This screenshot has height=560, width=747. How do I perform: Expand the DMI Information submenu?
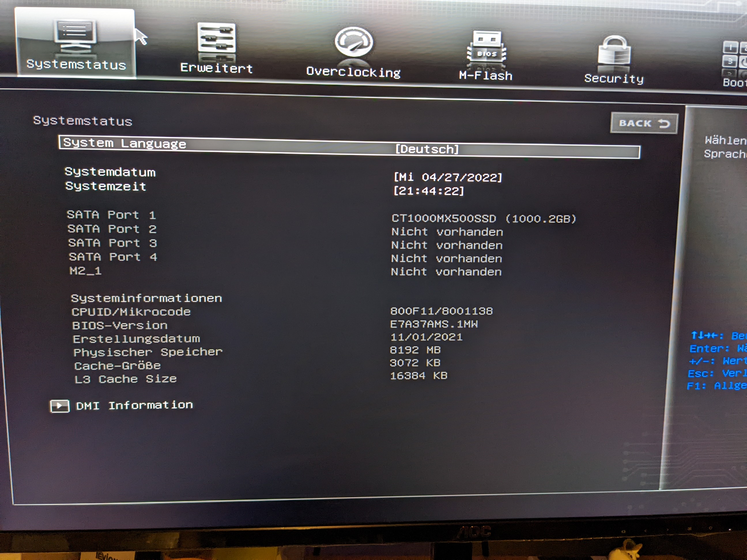(x=134, y=405)
